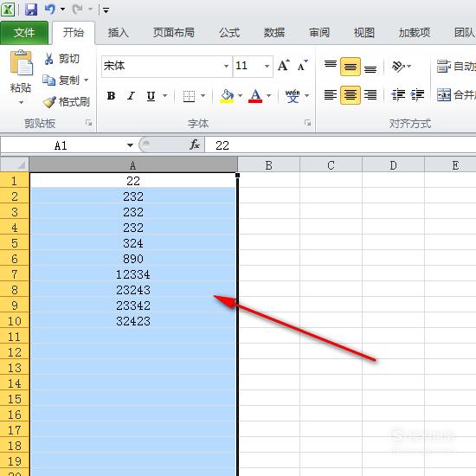Click the Select All corner triangle
Viewport: 476px width, 476px height.
click(15, 164)
